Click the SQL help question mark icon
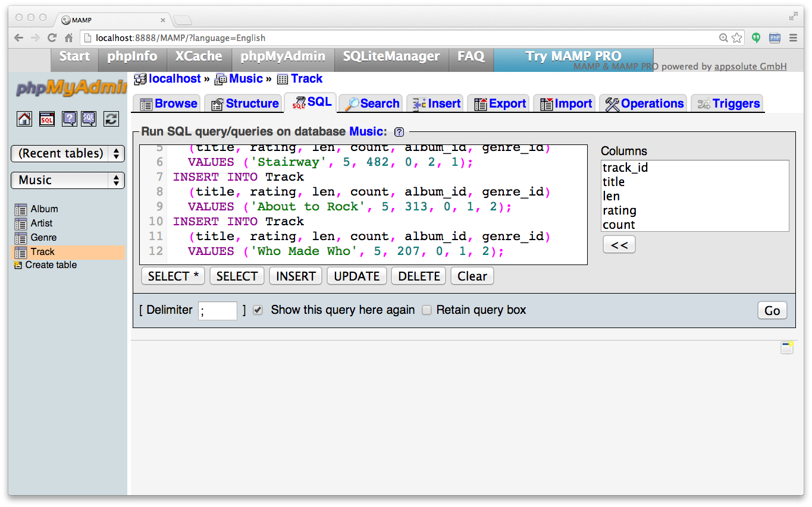812x507 pixels. tap(399, 132)
